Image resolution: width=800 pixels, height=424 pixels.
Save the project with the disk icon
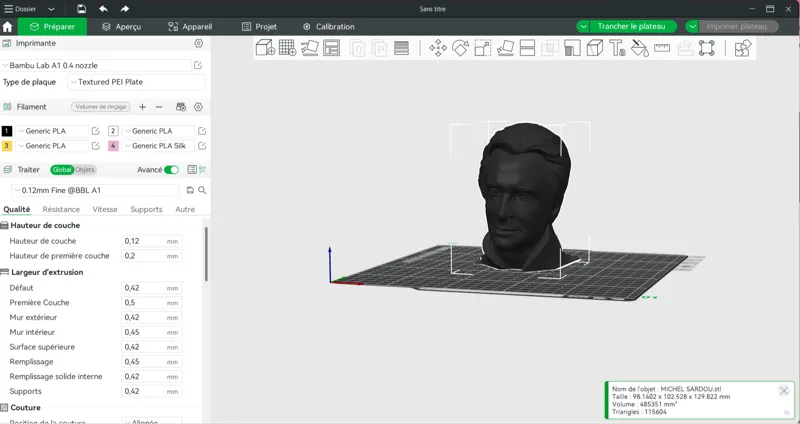82,9
